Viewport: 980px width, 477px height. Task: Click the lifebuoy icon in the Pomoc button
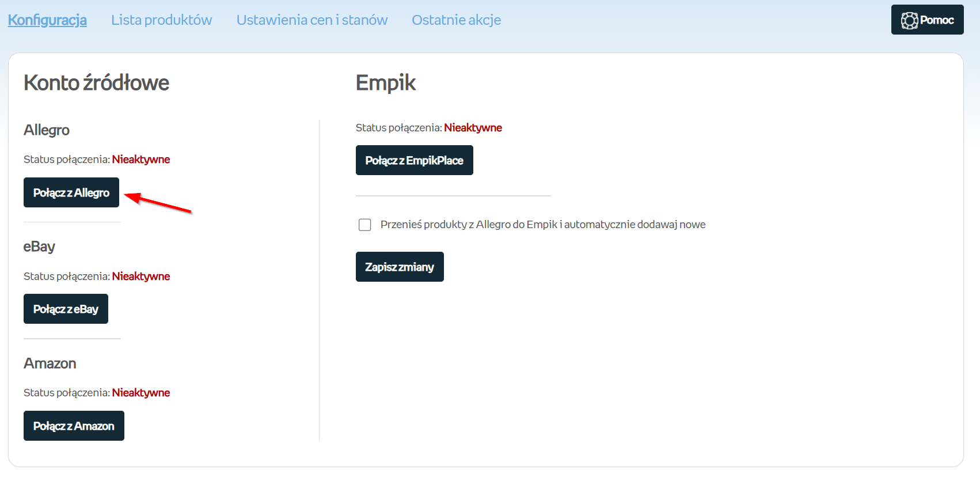909,21
